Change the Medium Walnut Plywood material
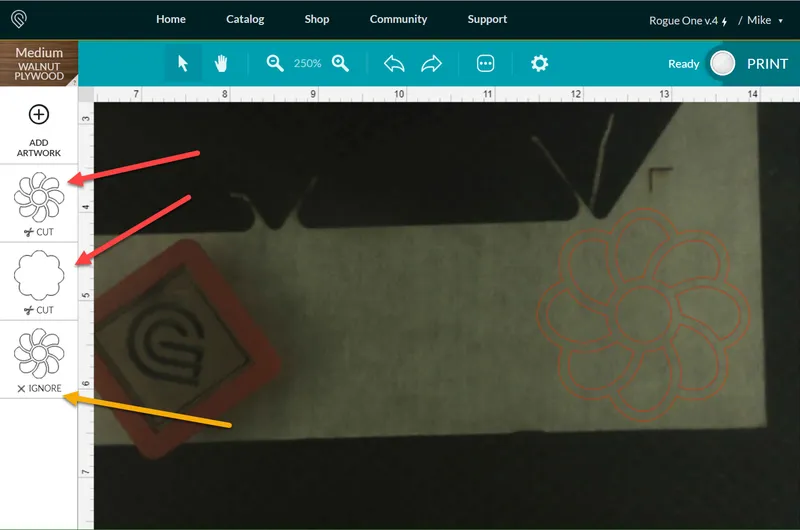Image resolution: width=800 pixels, height=530 pixels. 39,64
